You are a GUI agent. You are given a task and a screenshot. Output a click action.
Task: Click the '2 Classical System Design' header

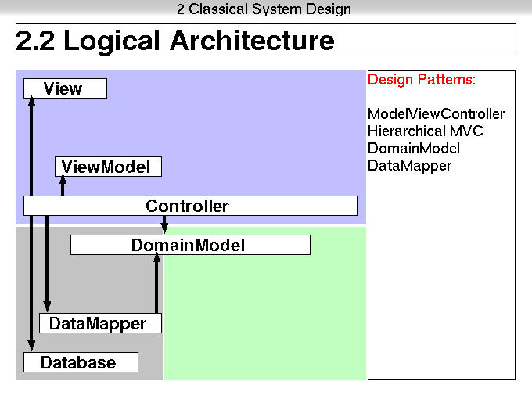click(264, 9)
